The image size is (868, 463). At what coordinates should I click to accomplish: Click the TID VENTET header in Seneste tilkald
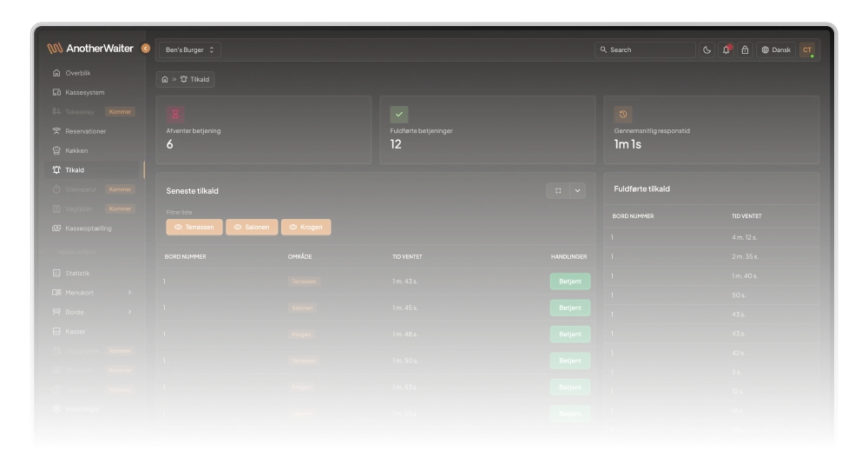[x=407, y=256]
